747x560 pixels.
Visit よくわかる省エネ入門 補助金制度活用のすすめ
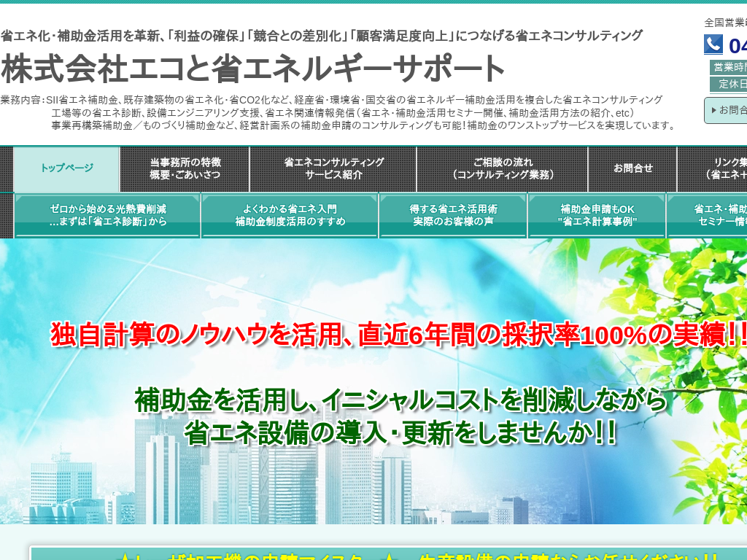pyautogui.click(x=290, y=215)
